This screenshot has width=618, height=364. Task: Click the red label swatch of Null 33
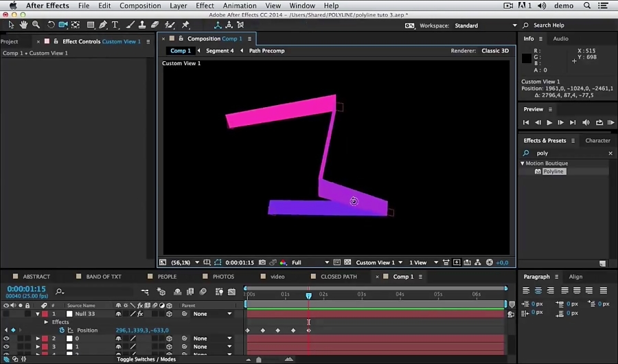click(45, 314)
